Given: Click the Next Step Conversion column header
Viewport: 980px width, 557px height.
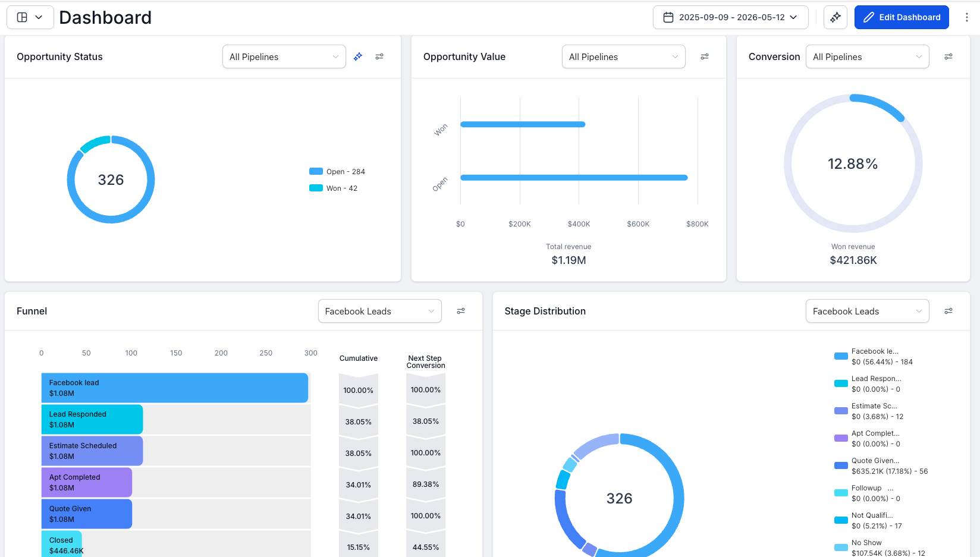Looking at the screenshot, I should pyautogui.click(x=426, y=361).
